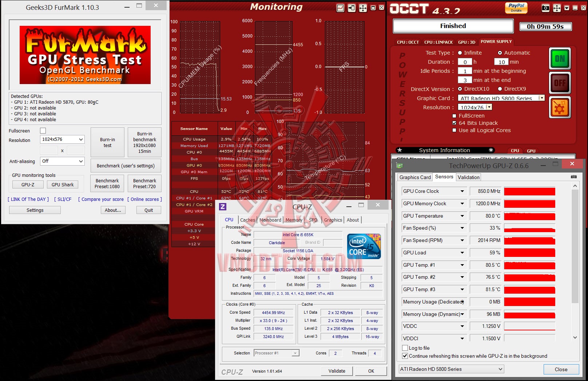Image resolution: width=588 pixels, height=381 pixels.
Task: Switch to the CPU : LINPACK tab
Action: [x=438, y=42]
